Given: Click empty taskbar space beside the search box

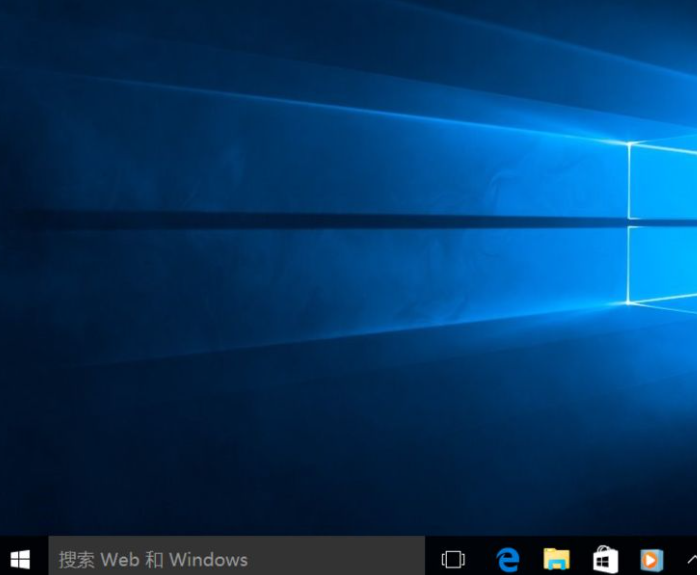Looking at the screenshot, I should pos(432,559).
